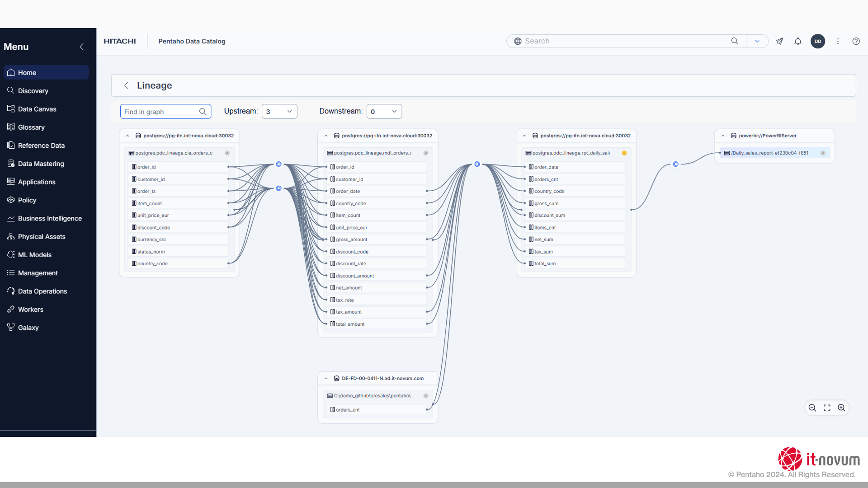Image resolution: width=868 pixels, height=488 pixels.
Task: Collapse the sidebar Menu
Action: (x=82, y=47)
